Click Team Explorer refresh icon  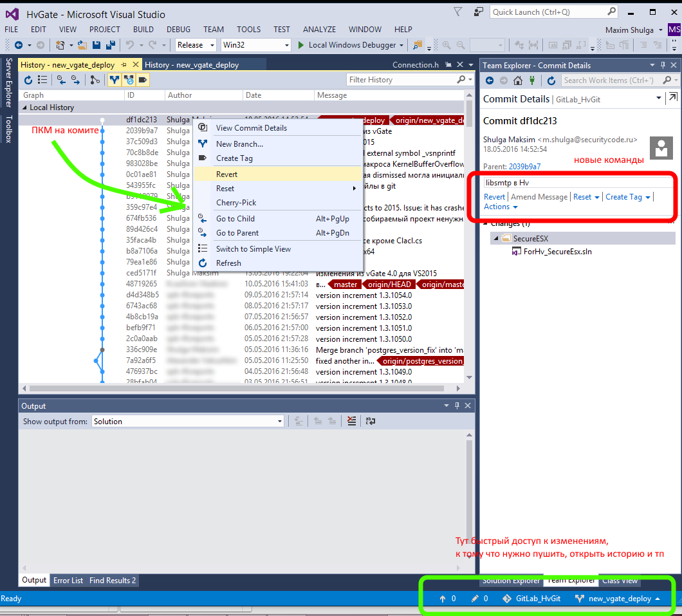[551, 80]
